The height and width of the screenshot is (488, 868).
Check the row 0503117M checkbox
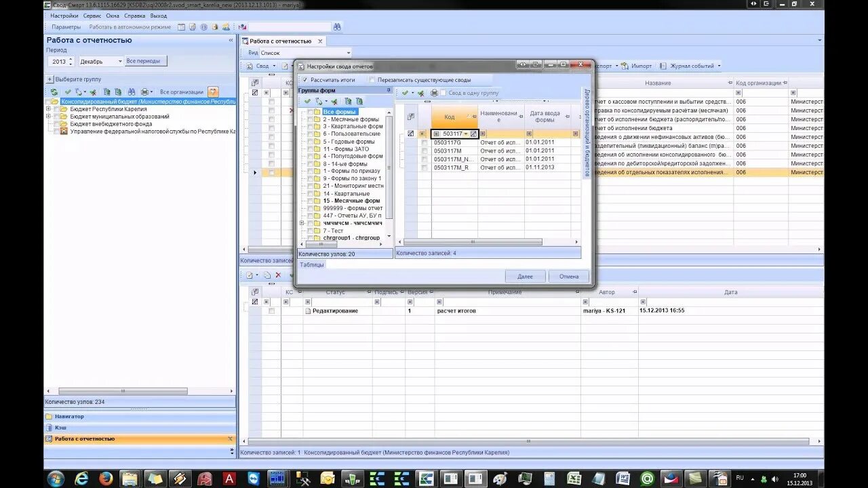click(425, 150)
